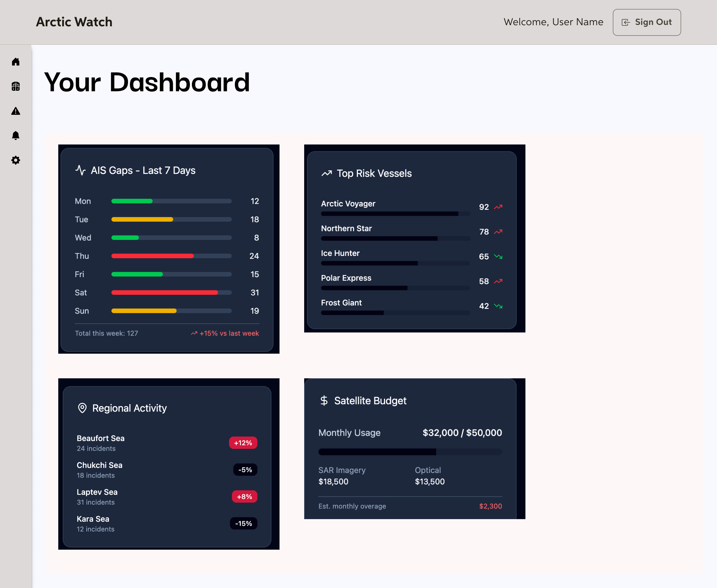The image size is (717, 588).
Task: Click the Top Risk Vessels trend icon
Action: click(326, 173)
